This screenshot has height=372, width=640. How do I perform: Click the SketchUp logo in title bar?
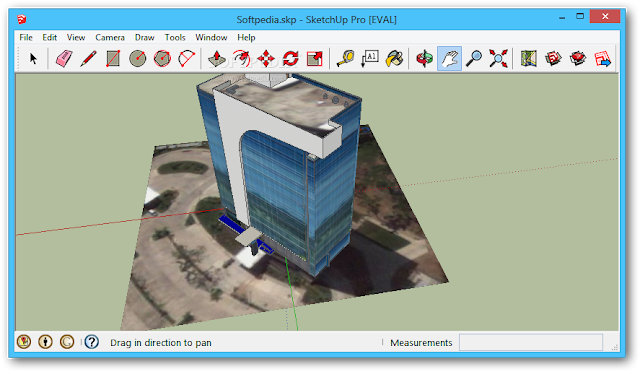pos(22,19)
